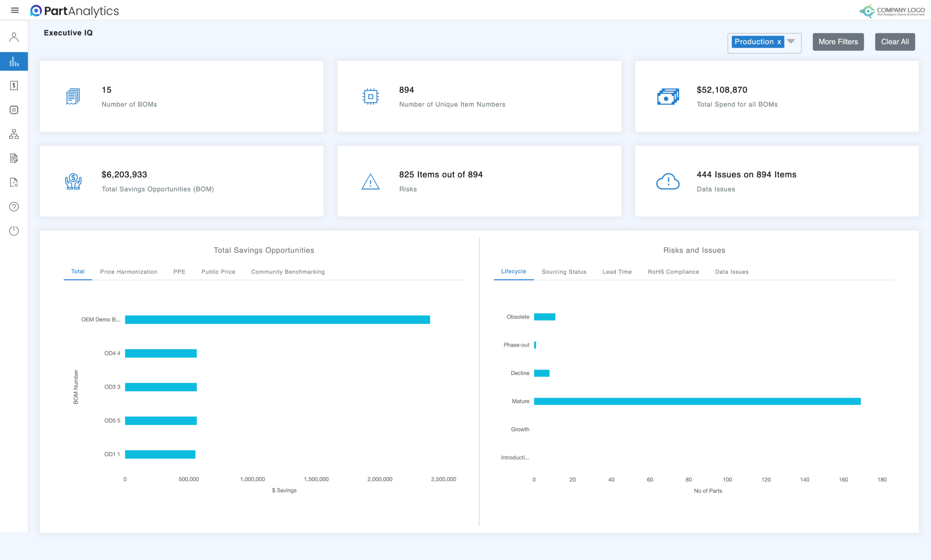Switch to Sourcing Status tab

pos(564,272)
